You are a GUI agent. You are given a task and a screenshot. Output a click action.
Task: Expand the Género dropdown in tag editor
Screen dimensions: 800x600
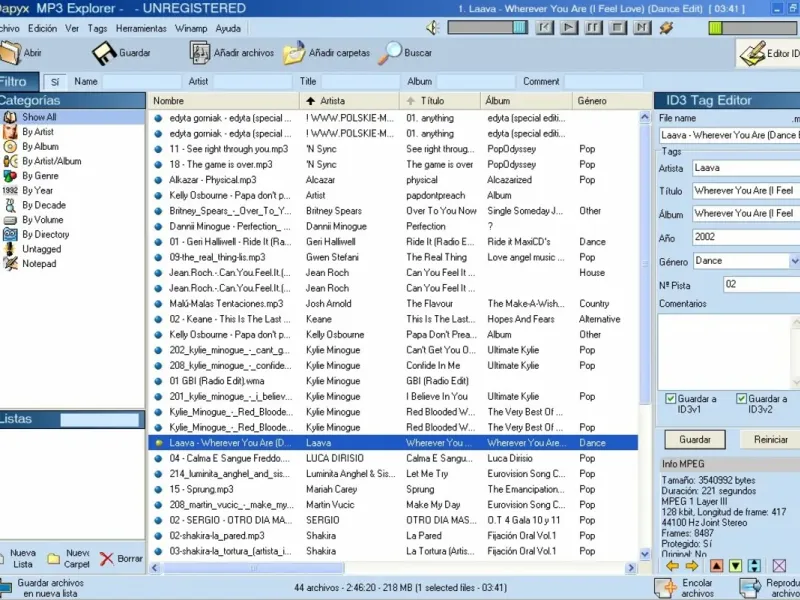tap(794, 261)
